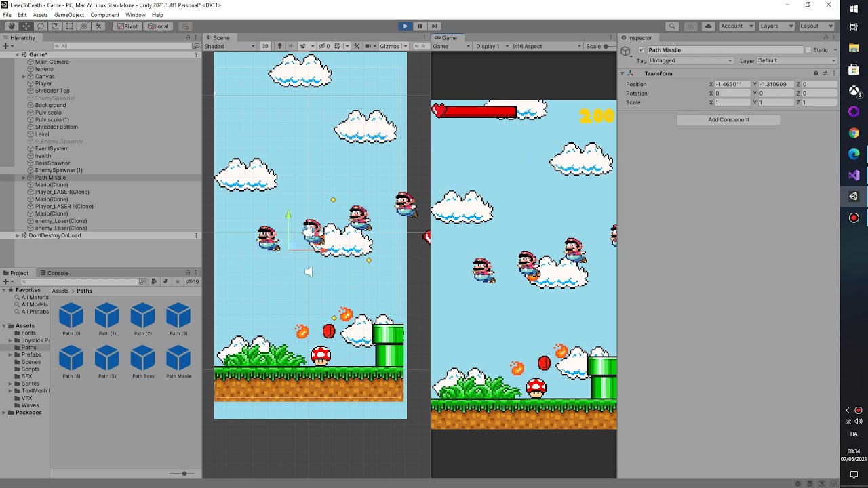Image resolution: width=868 pixels, height=488 pixels.
Task: Select the Hand tool in the toolbar
Action: [x=11, y=26]
